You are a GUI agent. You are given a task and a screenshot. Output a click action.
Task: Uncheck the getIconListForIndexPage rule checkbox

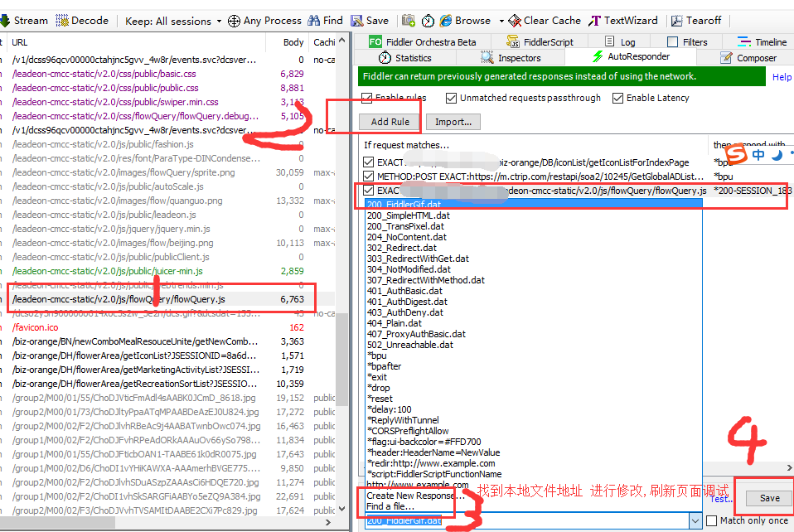pos(369,162)
